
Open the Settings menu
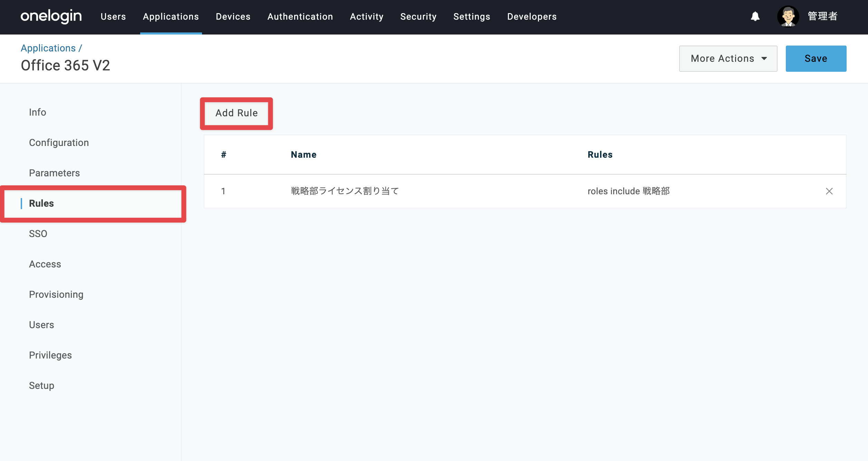pos(472,17)
